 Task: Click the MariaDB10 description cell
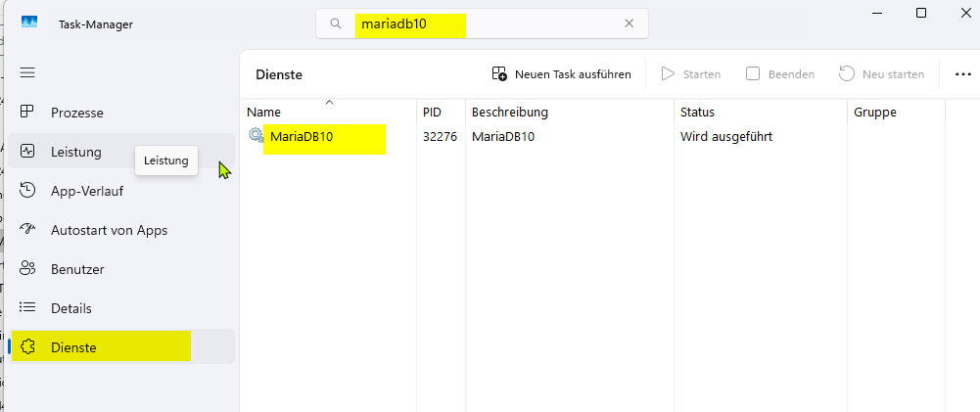tap(503, 136)
